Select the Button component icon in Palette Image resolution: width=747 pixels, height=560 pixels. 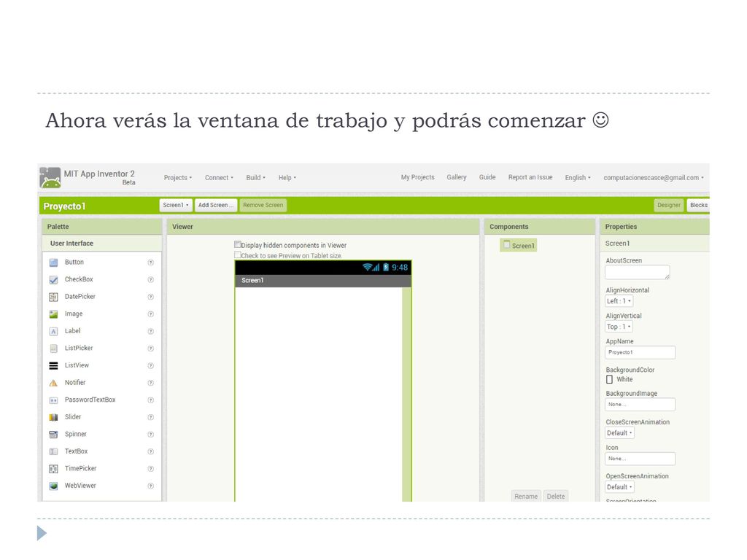(53, 262)
